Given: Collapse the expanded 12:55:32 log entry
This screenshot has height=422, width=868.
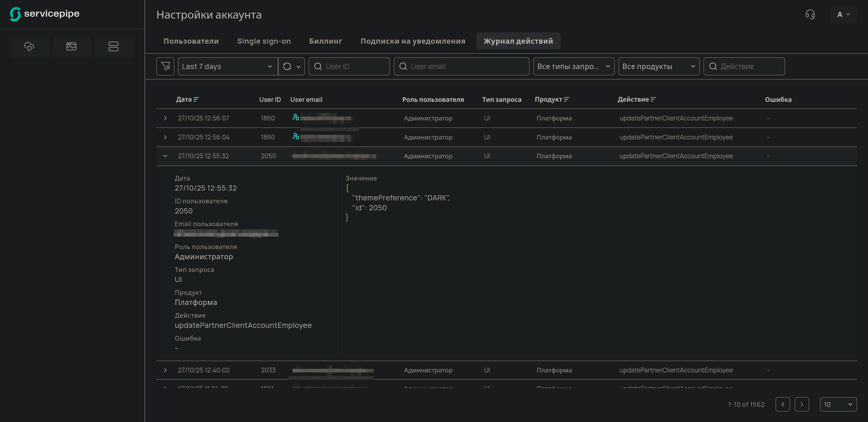Looking at the screenshot, I should tap(165, 156).
